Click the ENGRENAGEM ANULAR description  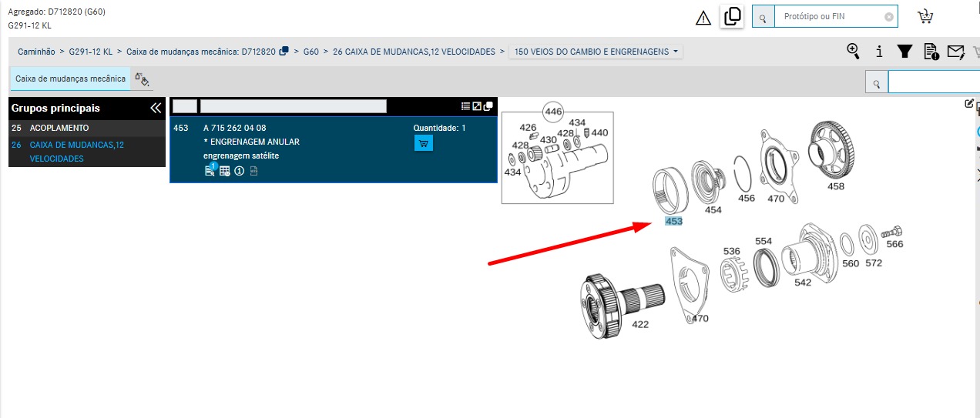(251, 142)
